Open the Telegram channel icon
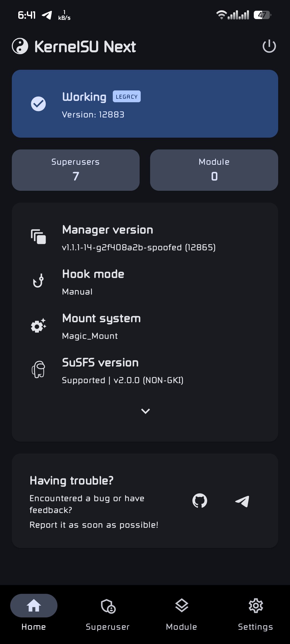The height and width of the screenshot is (644, 290). click(x=242, y=501)
